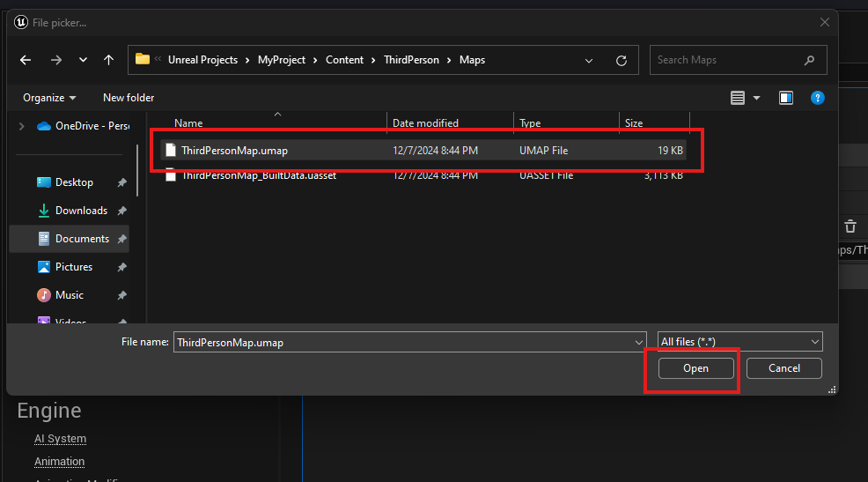Open the help question mark icon
Viewport: 868px width, 482px height.
pos(817,98)
